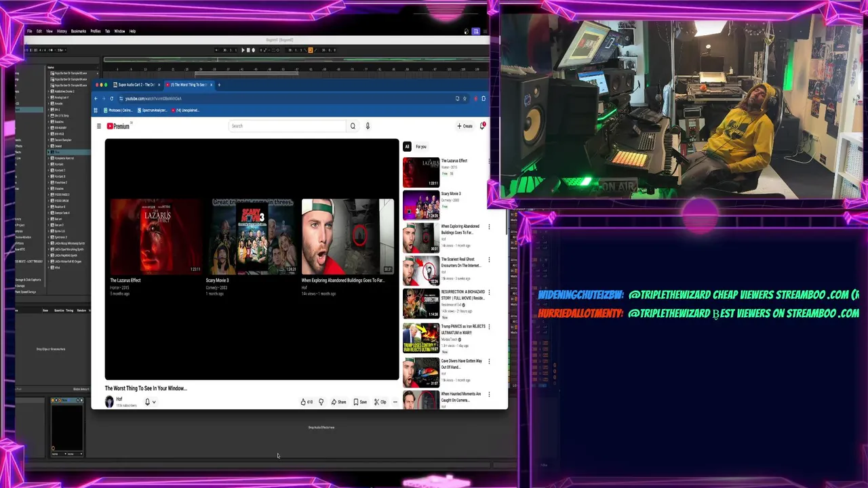Close the Super Audio Cart 2 tab

pos(159,85)
